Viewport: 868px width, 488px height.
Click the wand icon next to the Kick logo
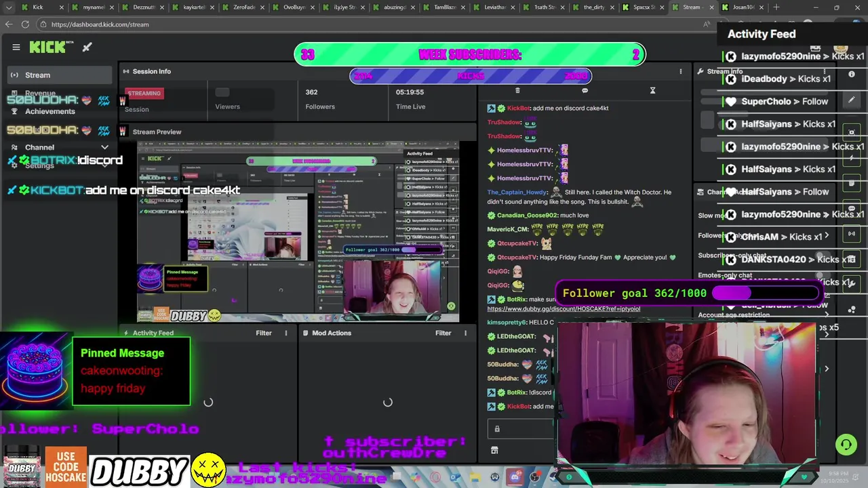[x=87, y=47]
